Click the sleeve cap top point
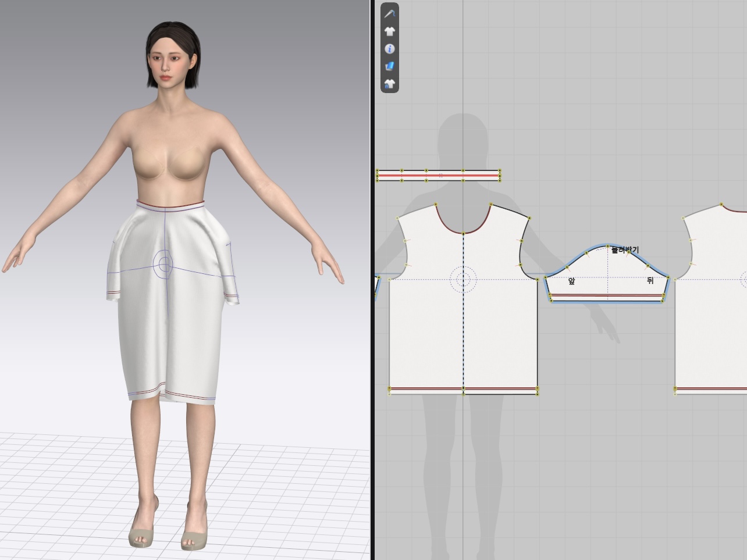This screenshot has height=560, width=747. click(609, 245)
